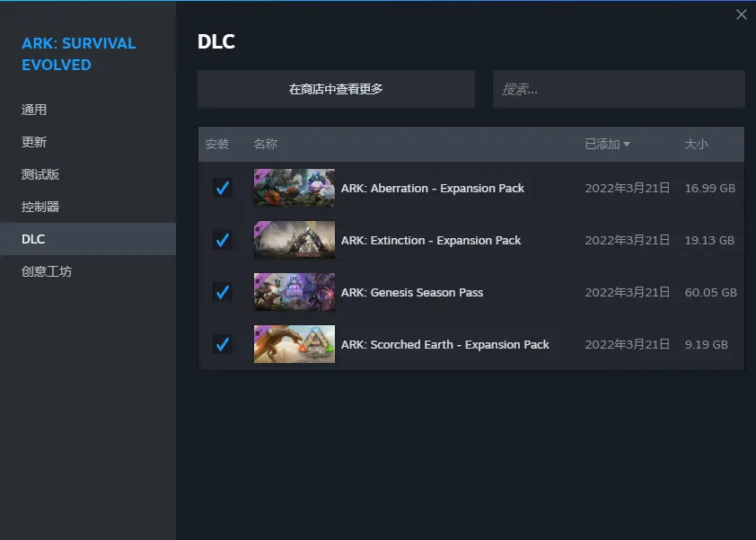This screenshot has height=540, width=756.
Task: Toggle ARK: Scorched Earth install checkbox
Action: tap(223, 344)
